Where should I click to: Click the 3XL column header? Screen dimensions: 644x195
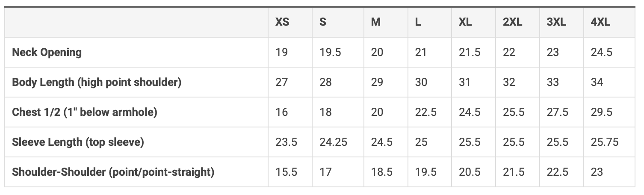pos(556,22)
